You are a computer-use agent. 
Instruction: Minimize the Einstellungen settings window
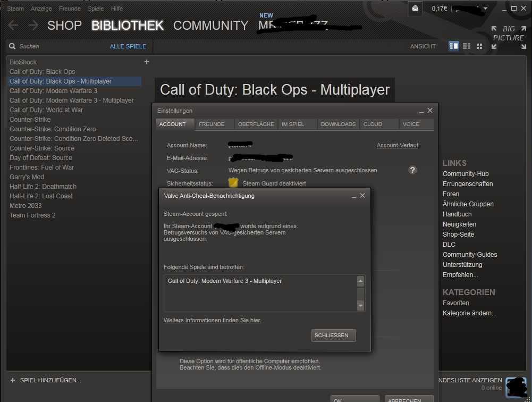click(421, 111)
